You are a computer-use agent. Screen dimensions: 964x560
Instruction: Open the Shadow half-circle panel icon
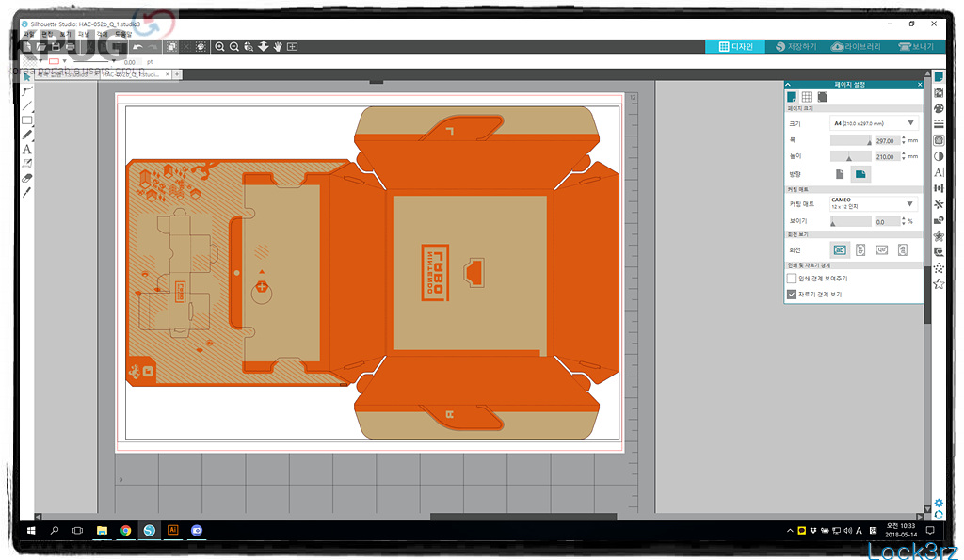(939, 156)
